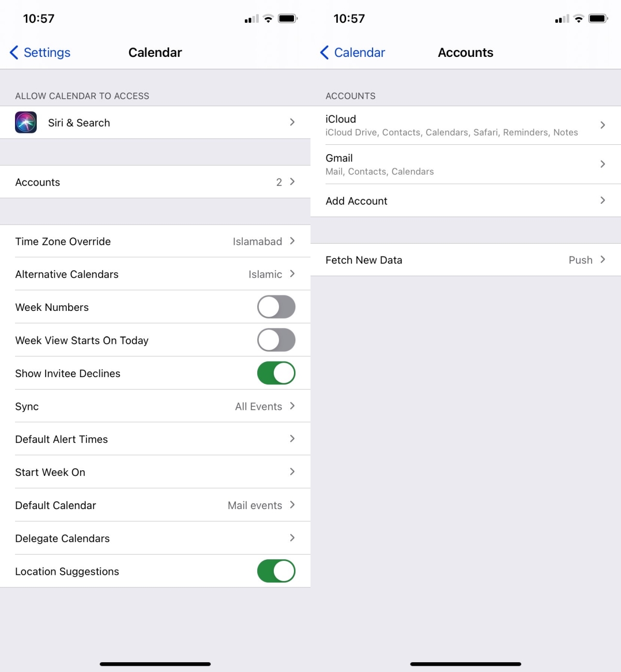Image resolution: width=621 pixels, height=672 pixels.
Task: Enable the Week Numbers switch
Action: [276, 307]
